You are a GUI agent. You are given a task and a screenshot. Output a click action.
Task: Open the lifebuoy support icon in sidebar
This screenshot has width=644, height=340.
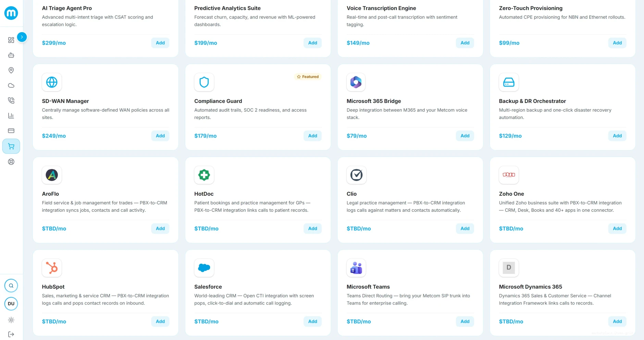[x=11, y=162]
